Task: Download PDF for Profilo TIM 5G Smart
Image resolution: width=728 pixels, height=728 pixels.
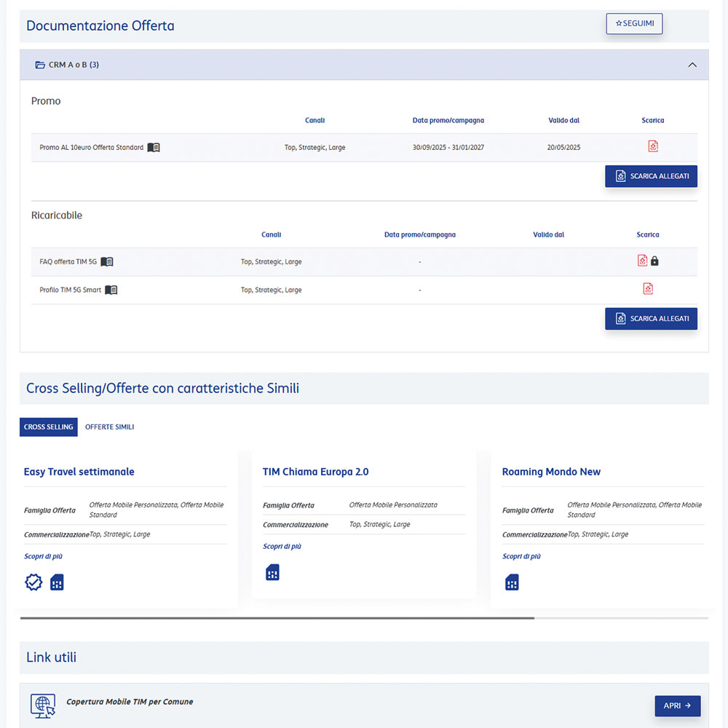Action: coord(648,289)
